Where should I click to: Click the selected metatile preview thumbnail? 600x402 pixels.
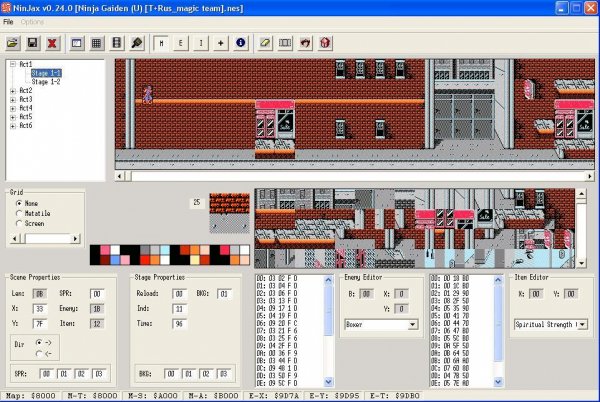230,213
